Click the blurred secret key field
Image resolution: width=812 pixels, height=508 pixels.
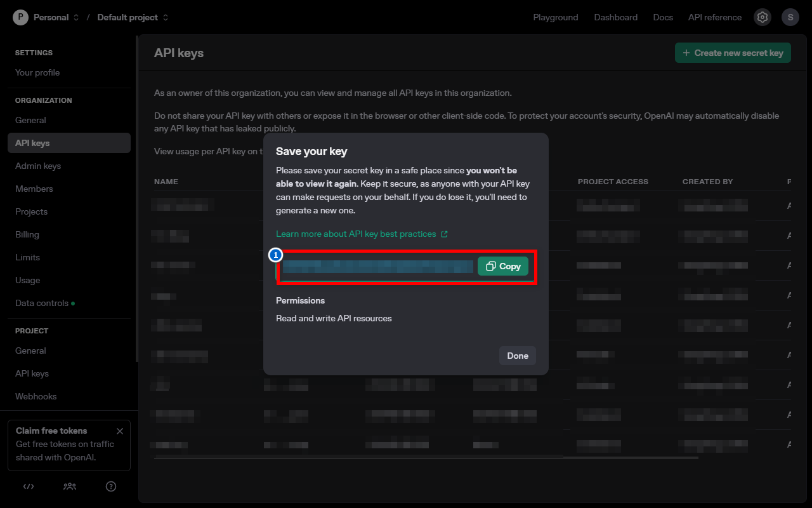point(378,267)
